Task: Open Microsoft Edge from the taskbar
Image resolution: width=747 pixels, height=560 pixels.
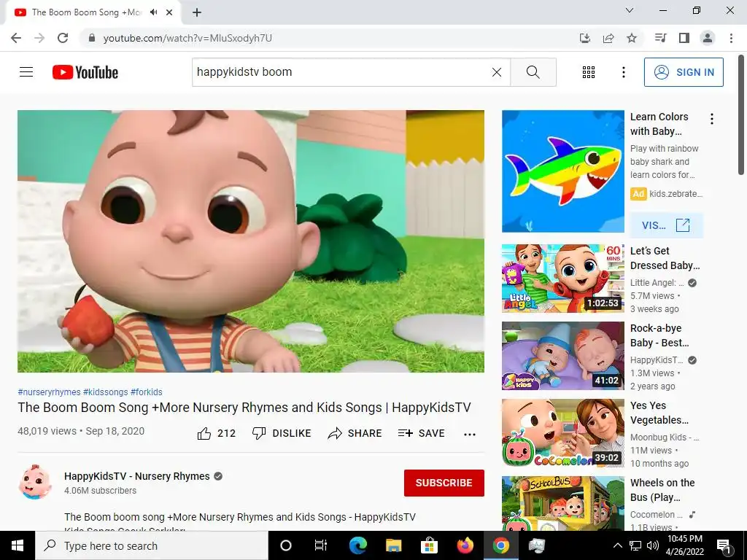Action: pyautogui.click(x=357, y=545)
